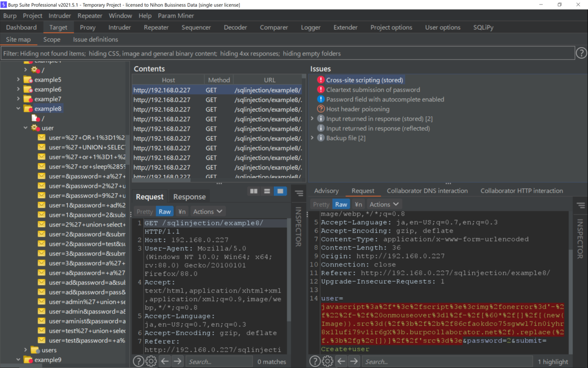This screenshot has height=368, width=588.
Task: Click the example9 folder icon
Action: click(28, 360)
